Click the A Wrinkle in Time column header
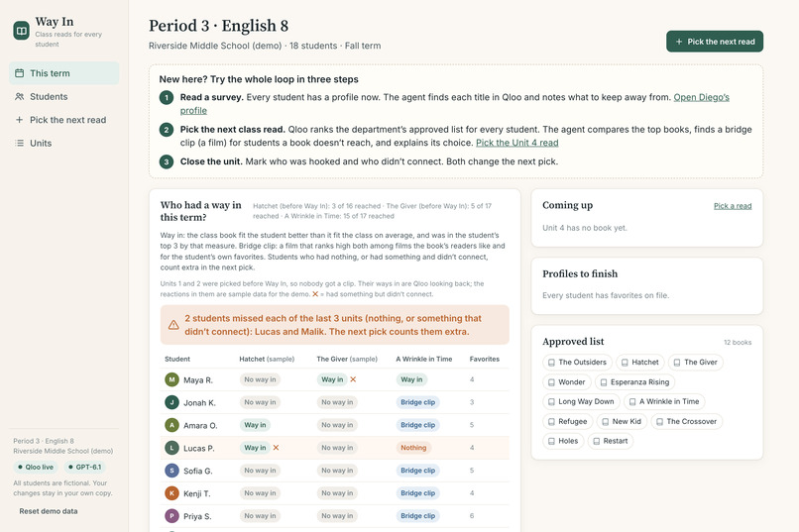 coord(424,359)
